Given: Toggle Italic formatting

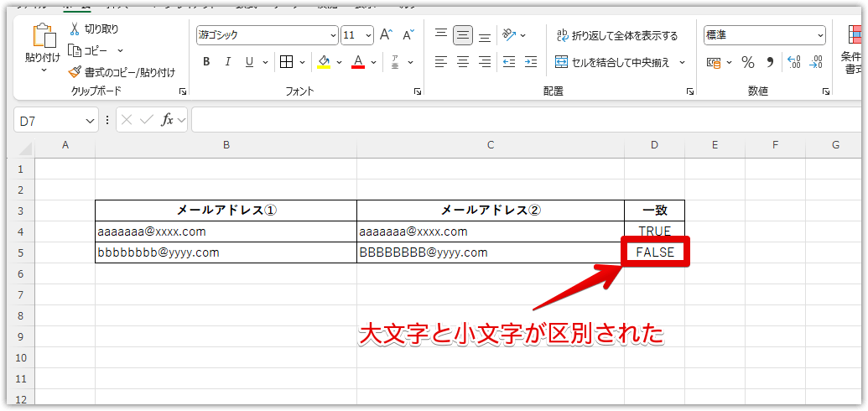Looking at the screenshot, I should 227,62.
